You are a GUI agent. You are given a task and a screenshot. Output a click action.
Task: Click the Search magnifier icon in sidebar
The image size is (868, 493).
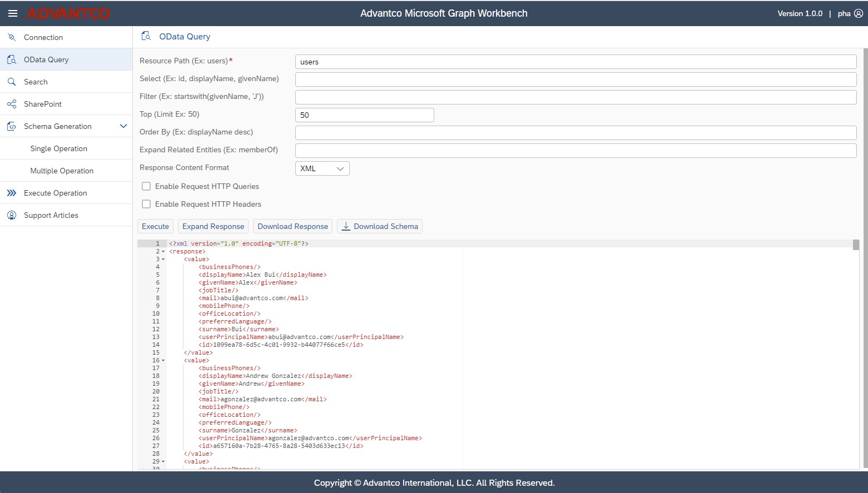point(12,82)
